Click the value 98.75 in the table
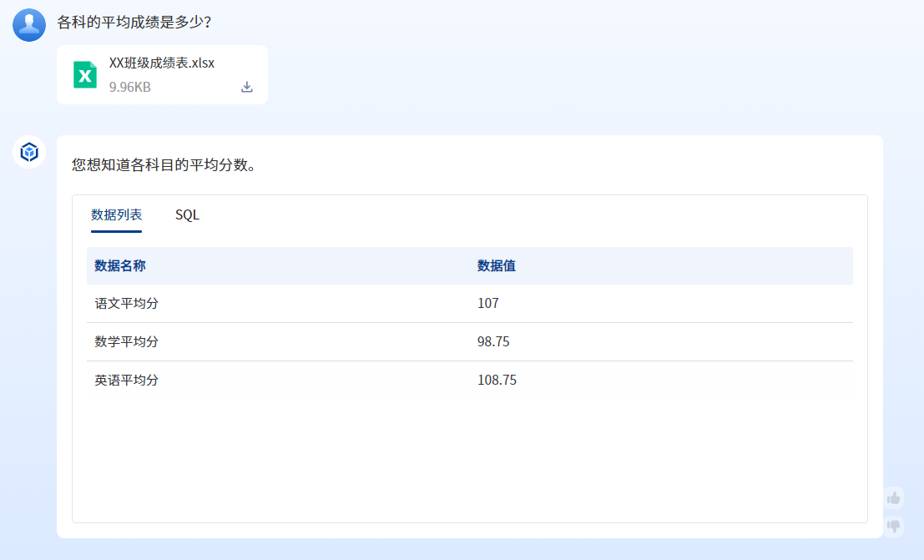 493,342
